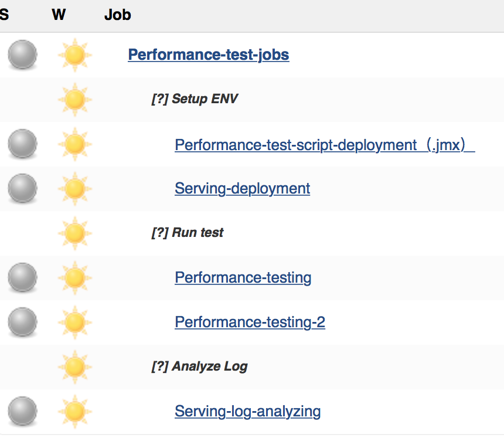
Task: Open Serving-log-analyzing job page
Action: [247, 412]
